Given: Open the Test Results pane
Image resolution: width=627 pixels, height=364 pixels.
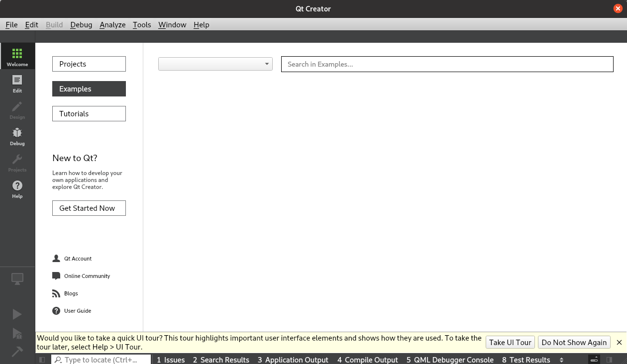Looking at the screenshot, I should (526, 360).
